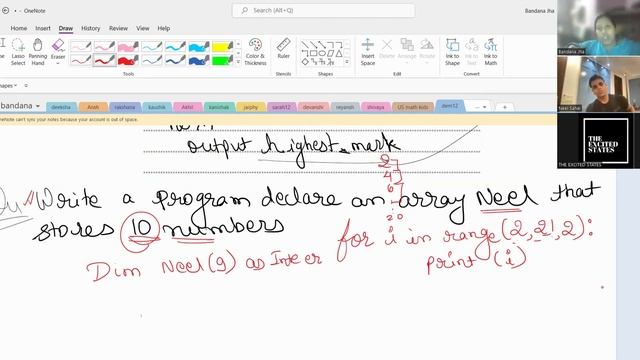Select the parallelogram shape in Shapes gallery
The image size is (640, 360).
(331, 53)
